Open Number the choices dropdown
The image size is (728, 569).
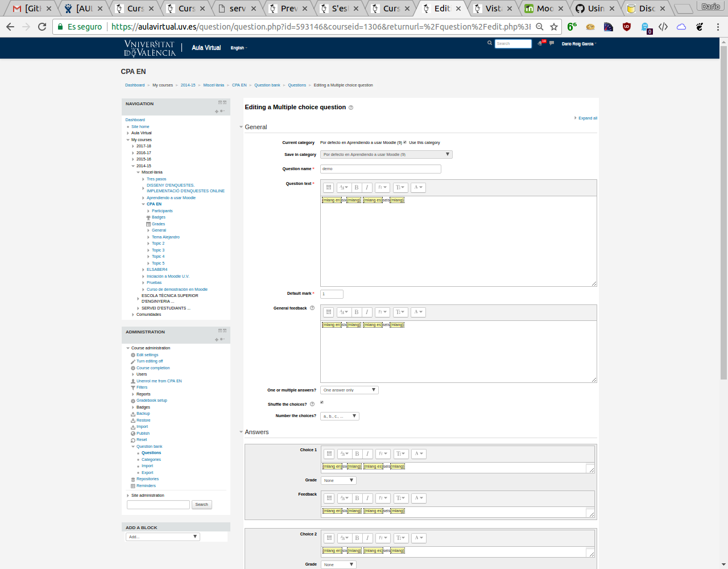(x=340, y=416)
